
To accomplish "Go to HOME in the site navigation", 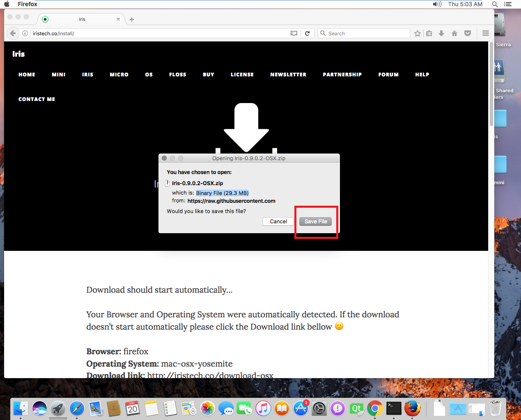I will [27, 75].
